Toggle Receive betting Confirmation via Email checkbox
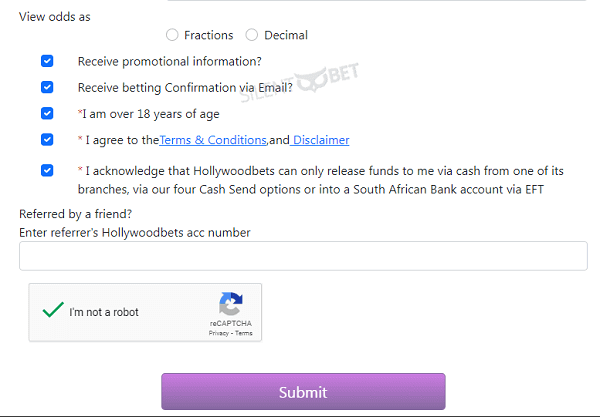The height and width of the screenshot is (417, 600). pyautogui.click(x=47, y=87)
